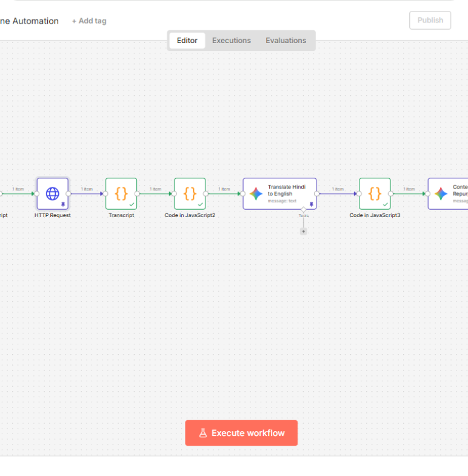Add a tool using the plus under Tools
Image resolution: width=468 pixels, height=476 pixels.
coord(304,231)
